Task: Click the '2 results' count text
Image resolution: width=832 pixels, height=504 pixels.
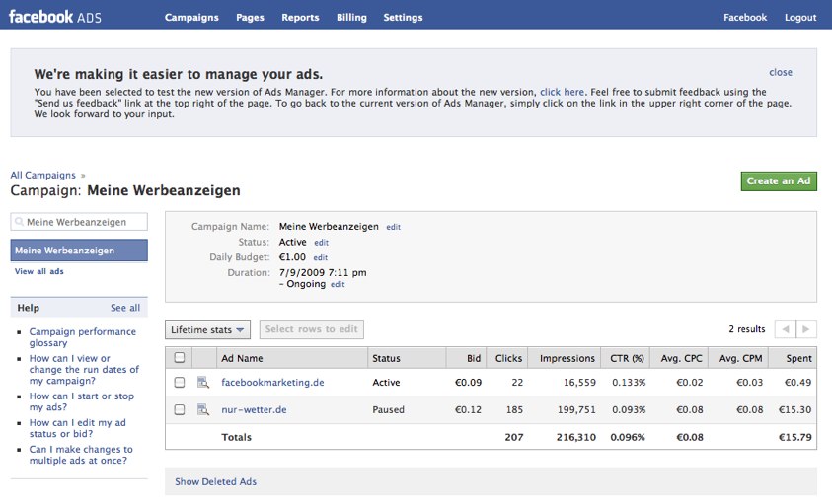Action: (x=746, y=329)
